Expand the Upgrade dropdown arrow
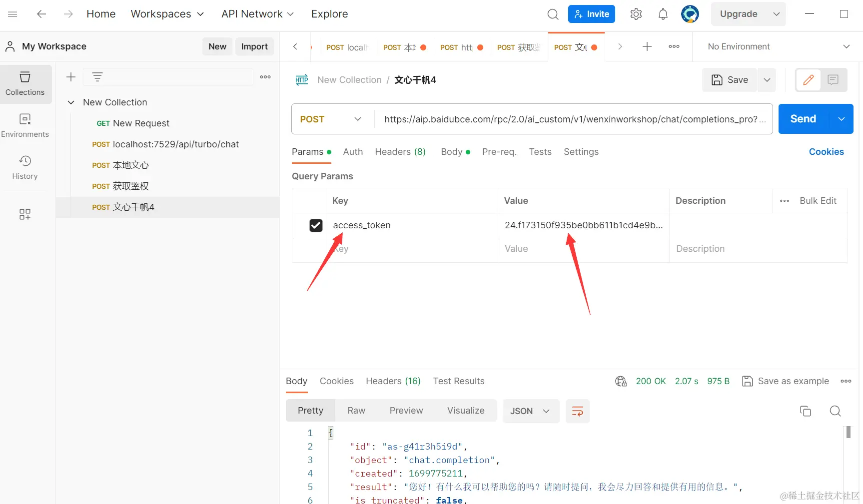The width and height of the screenshot is (863, 504). pyautogui.click(x=777, y=14)
